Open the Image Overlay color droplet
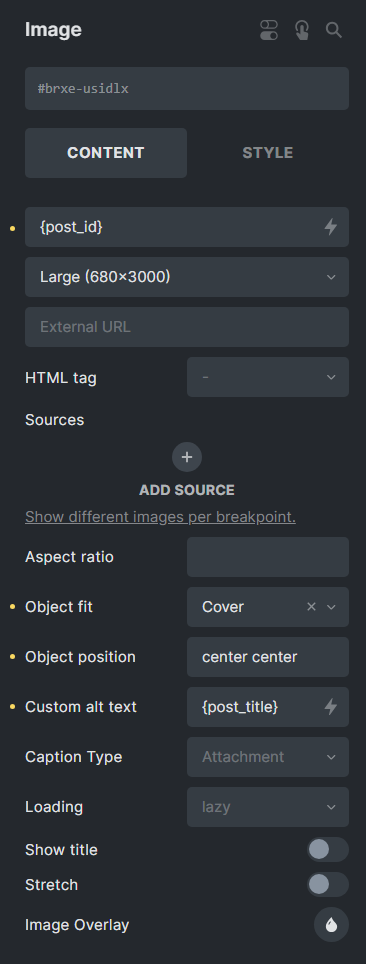The image size is (366, 964). click(x=332, y=925)
